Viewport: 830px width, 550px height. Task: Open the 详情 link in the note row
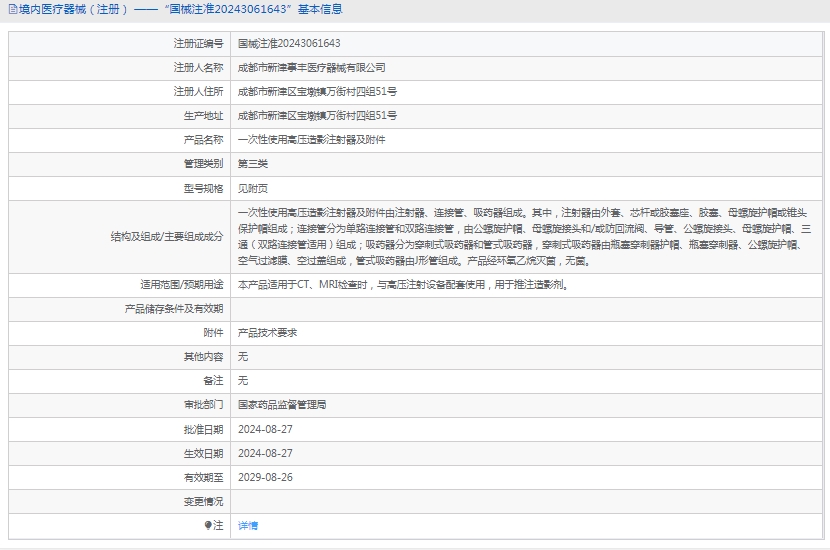248,525
